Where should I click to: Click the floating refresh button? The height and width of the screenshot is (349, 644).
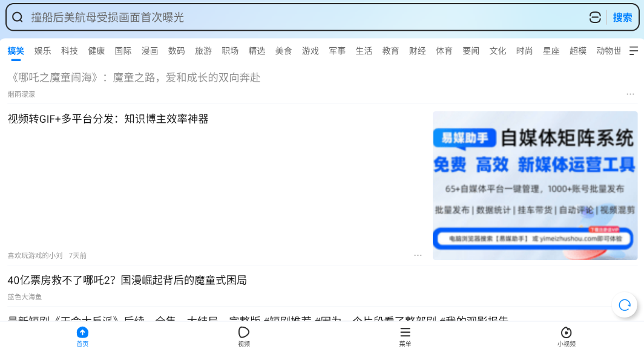(x=625, y=305)
